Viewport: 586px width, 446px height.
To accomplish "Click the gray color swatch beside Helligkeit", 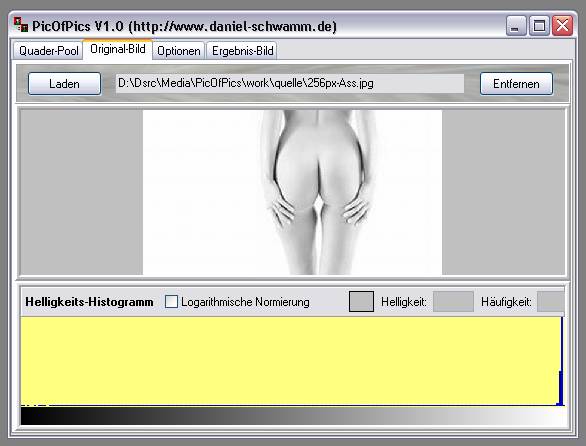I will click(361, 301).
